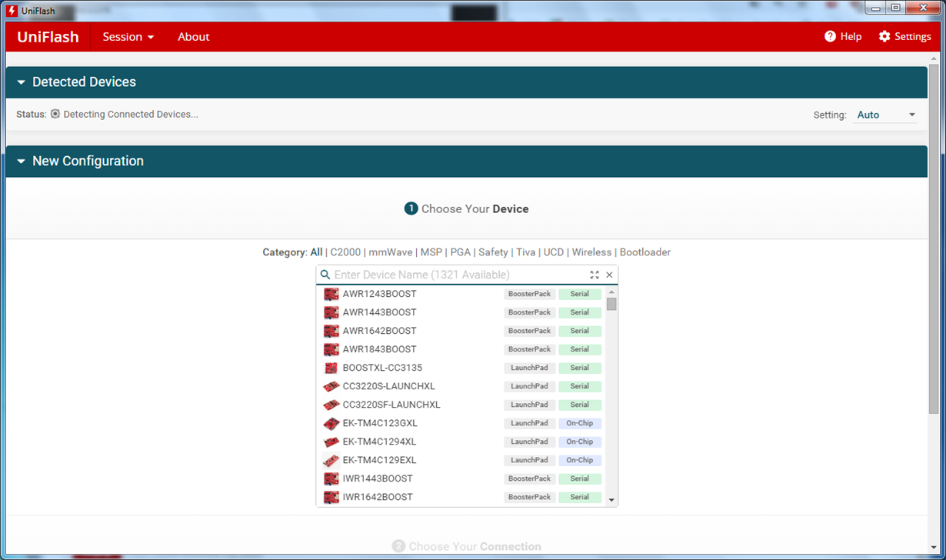Image resolution: width=946 pixels, height=560 pixels.
Task: Select the AWR1443BOOST board icon
Action: (x=331, y=312)
